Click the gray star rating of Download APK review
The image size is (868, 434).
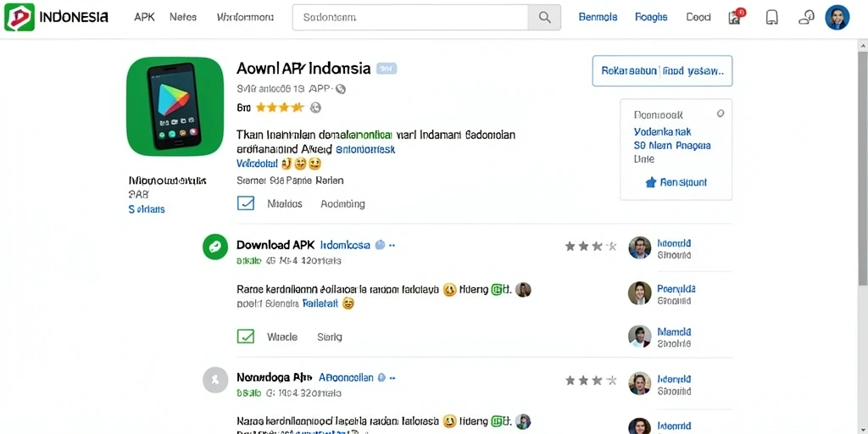pos(591,247)
